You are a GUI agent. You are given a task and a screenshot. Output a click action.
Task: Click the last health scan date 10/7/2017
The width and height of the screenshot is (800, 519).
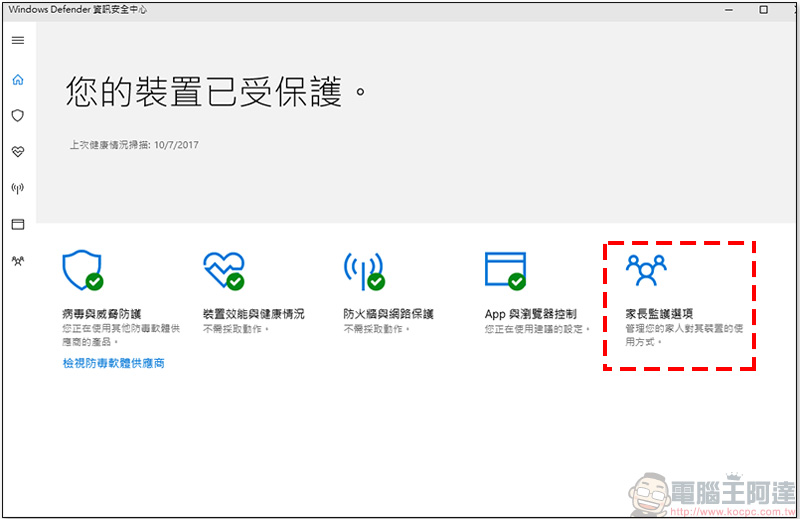point(177,145)
